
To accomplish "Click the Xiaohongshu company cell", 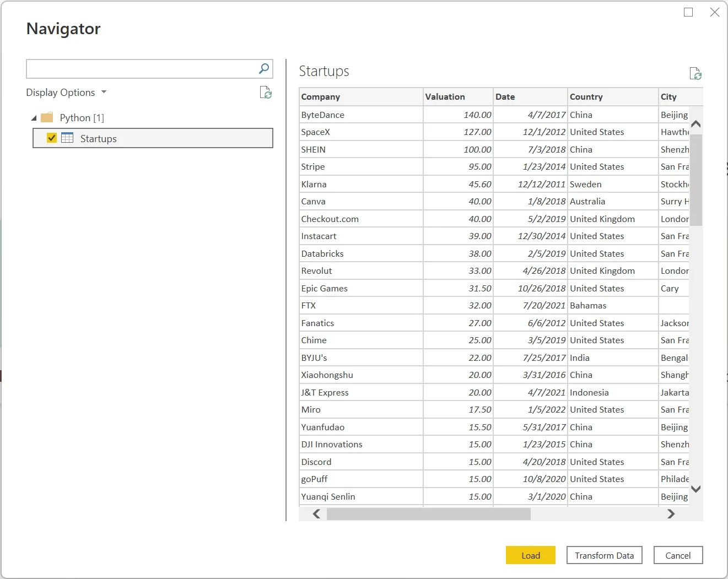I will pos(361,375).
